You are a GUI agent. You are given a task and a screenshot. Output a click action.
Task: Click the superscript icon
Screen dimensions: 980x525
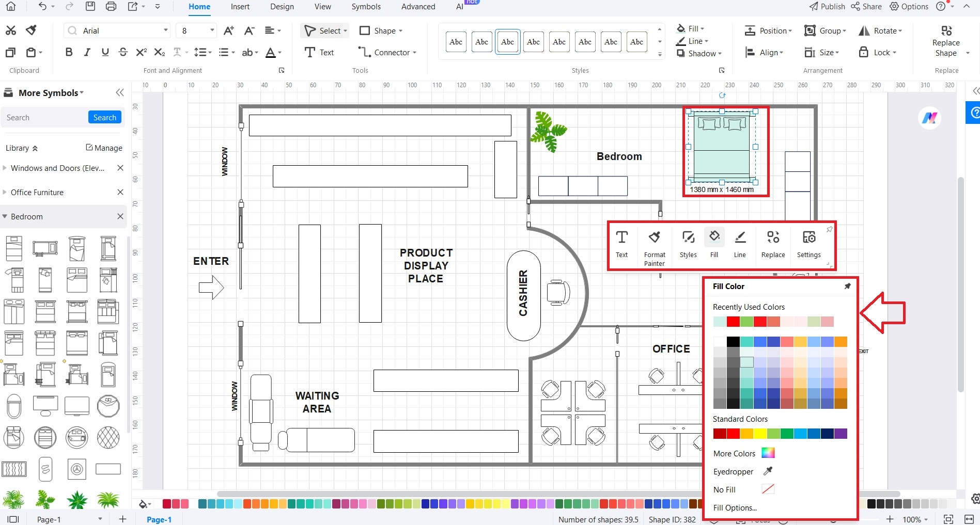coord(141,52)
